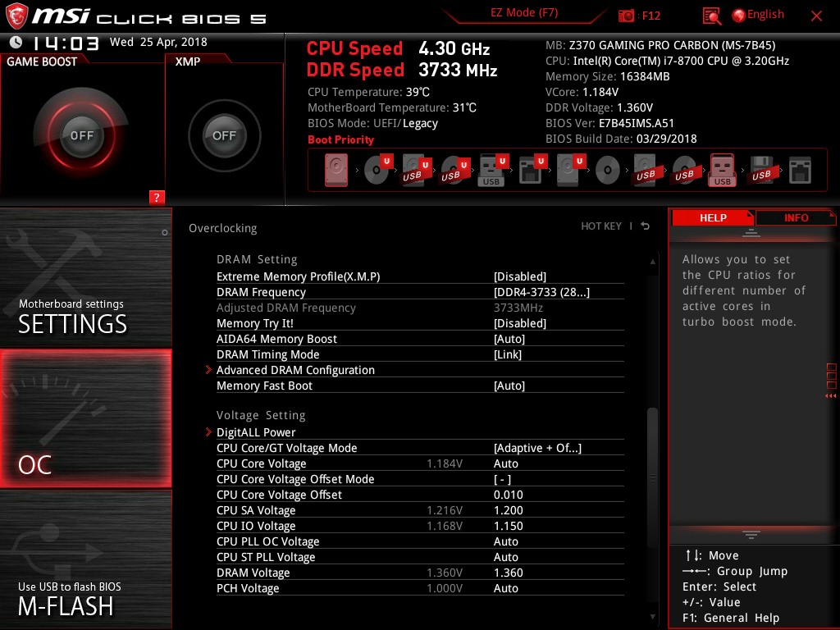
Task: Select the UEFI CD/DVD boot device icon
Action: tap(378, 170)
